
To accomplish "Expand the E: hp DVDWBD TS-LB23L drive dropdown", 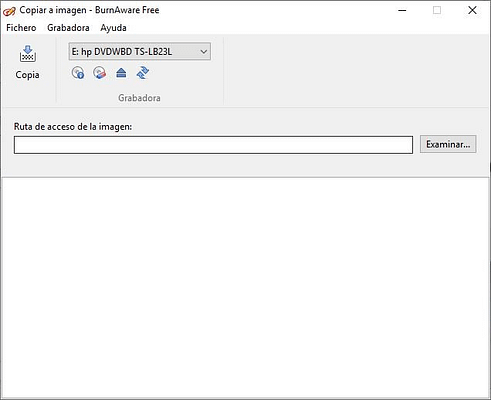I will point(140,52).
